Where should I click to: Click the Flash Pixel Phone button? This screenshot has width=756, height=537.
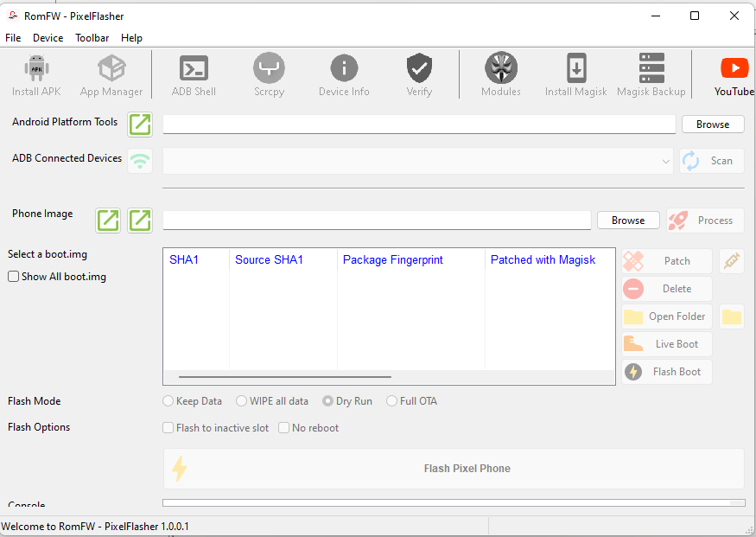[453, 468]
